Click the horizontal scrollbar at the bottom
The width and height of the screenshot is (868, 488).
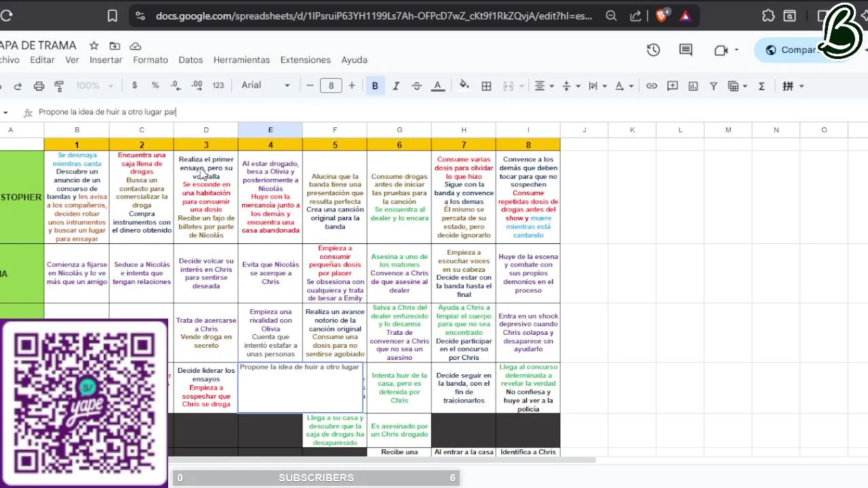point(382,460)
